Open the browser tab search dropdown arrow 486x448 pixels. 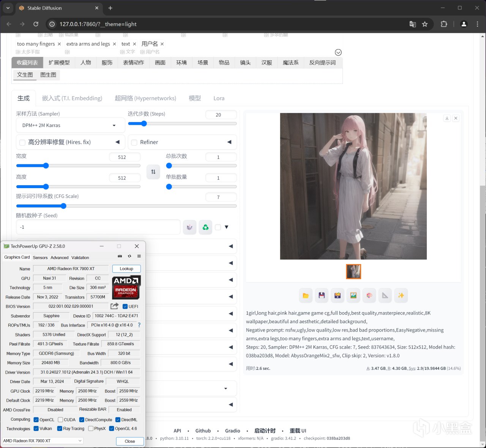pyautogui.click(x=8, y=8)
